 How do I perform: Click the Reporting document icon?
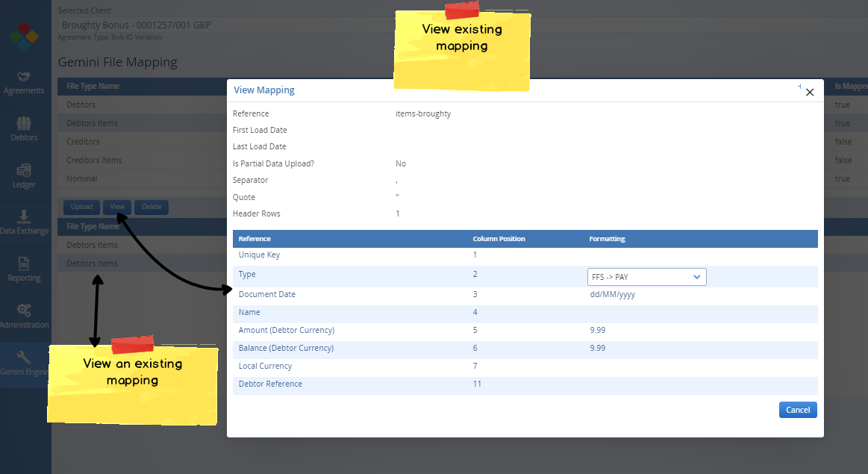coord(23,263)
